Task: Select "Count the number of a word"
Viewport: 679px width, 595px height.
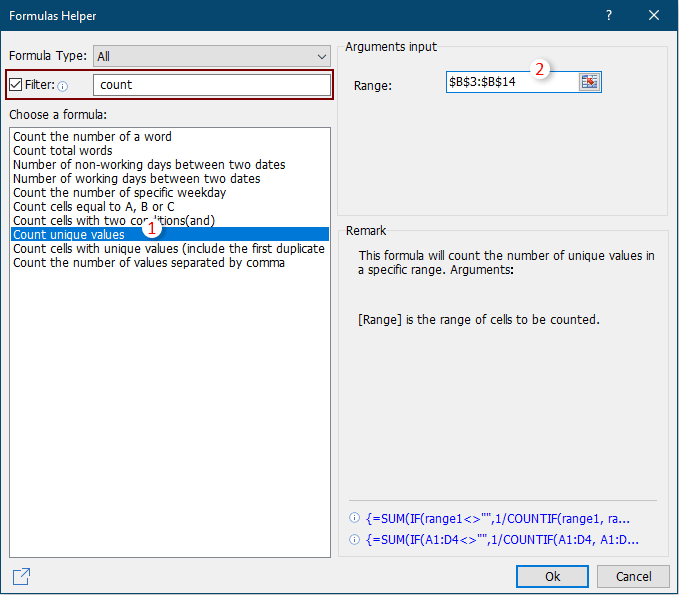Action: (x=92, y=137)
